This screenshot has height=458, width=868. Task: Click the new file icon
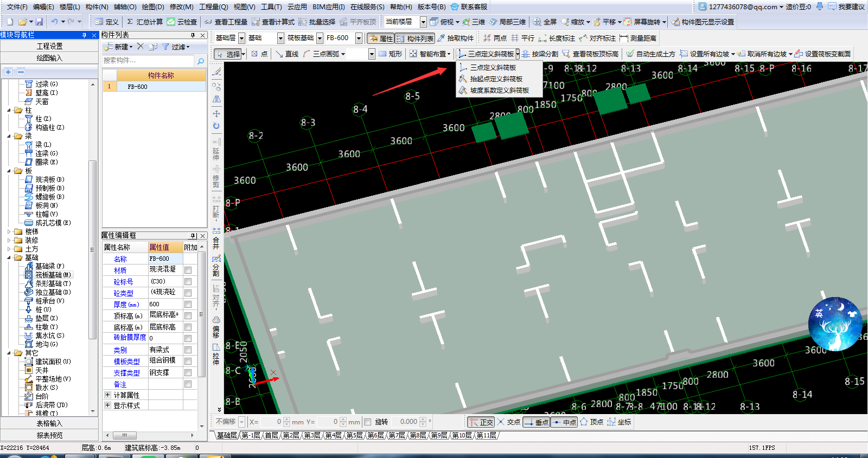pyautogui.click(x=10, y=22)
